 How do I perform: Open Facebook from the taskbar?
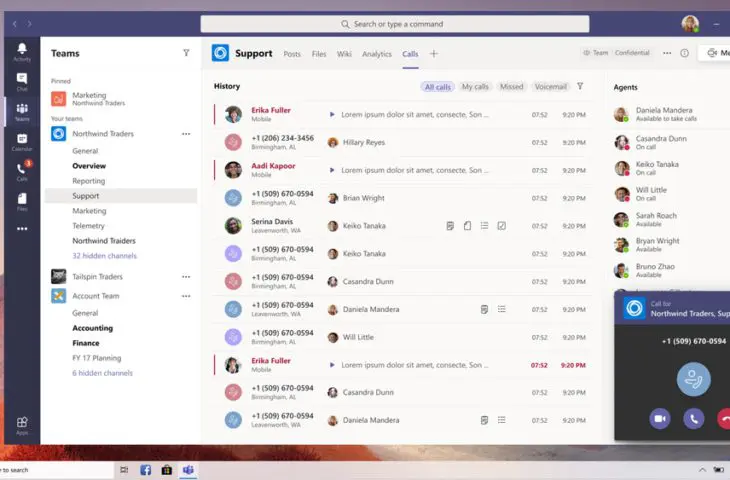[x=145, y=470]
